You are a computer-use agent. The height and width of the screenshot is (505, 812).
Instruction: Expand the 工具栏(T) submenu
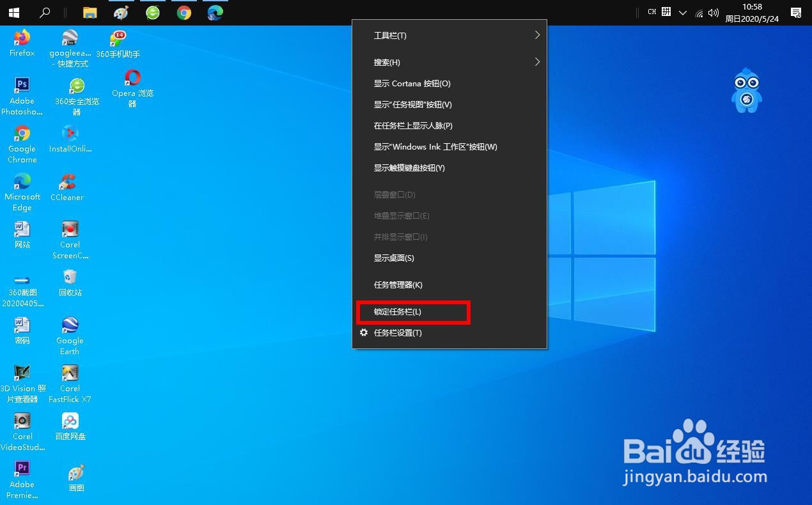(390, 35)
